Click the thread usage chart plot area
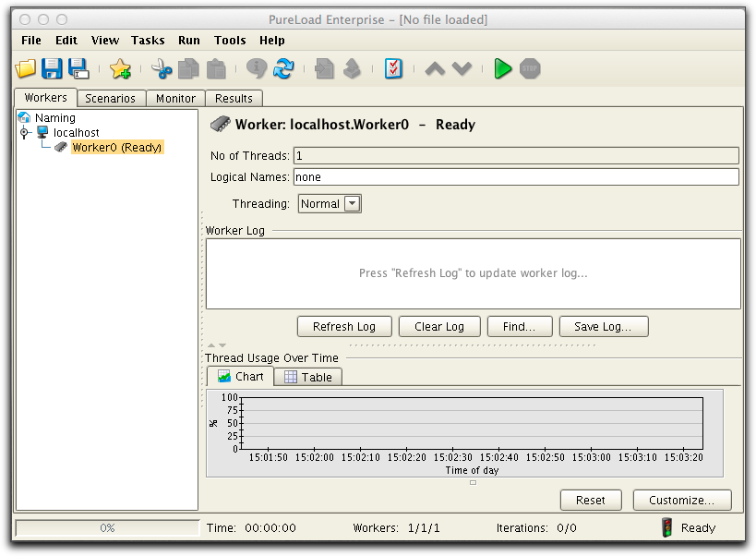The image size is (756, 556). (472, 423)
